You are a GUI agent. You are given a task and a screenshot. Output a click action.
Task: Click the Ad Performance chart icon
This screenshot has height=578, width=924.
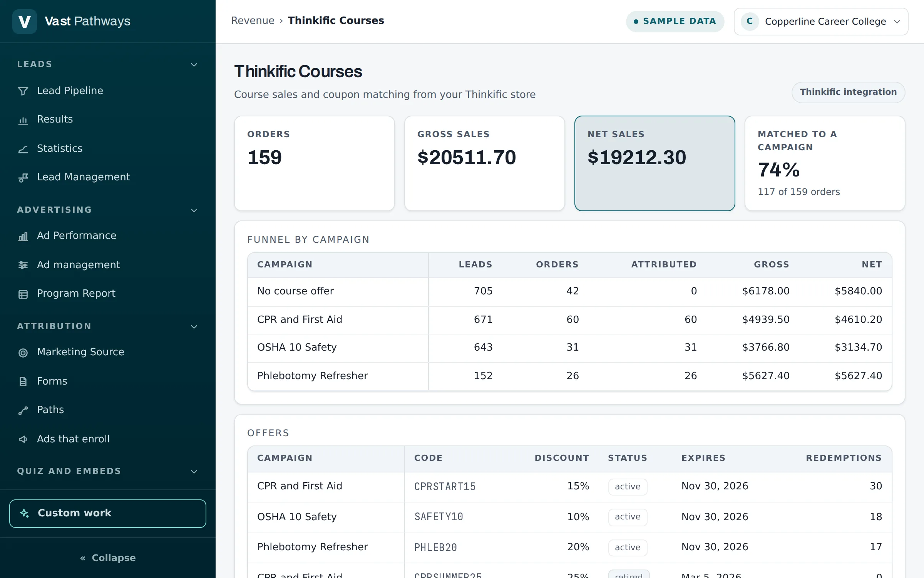point(23,236)
